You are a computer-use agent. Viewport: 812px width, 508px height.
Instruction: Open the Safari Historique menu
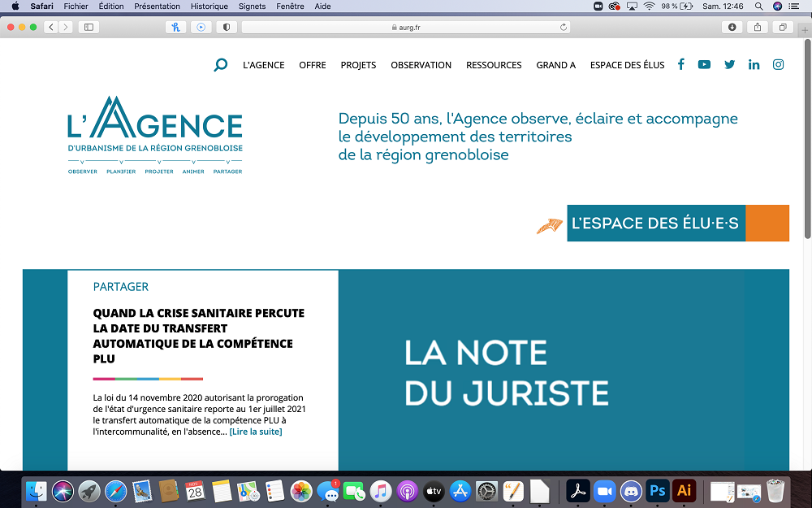(x=209, y=7)
